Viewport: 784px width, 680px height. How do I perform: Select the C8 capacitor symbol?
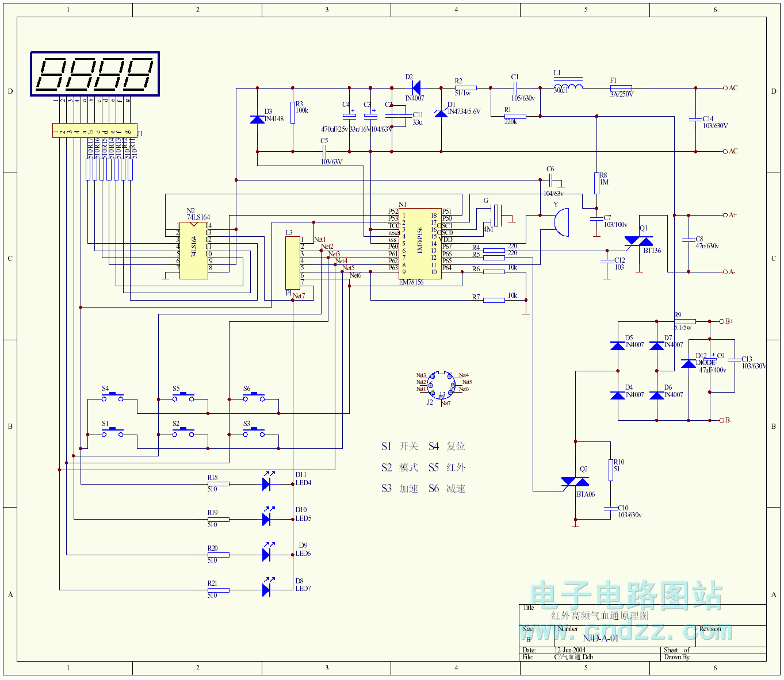coord(689,240)
